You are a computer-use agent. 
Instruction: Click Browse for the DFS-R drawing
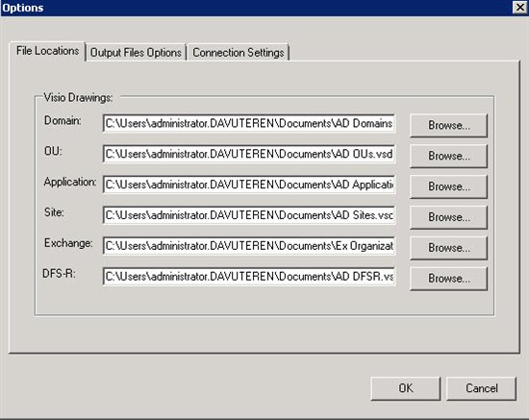pyautogui.click(x=448, y=279)
